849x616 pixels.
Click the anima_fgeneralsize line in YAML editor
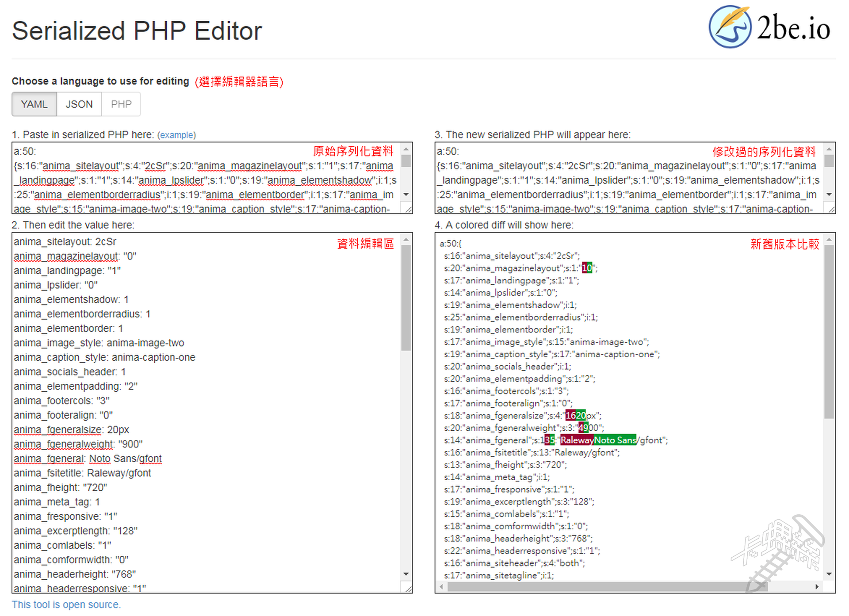(x=71, y=430)
